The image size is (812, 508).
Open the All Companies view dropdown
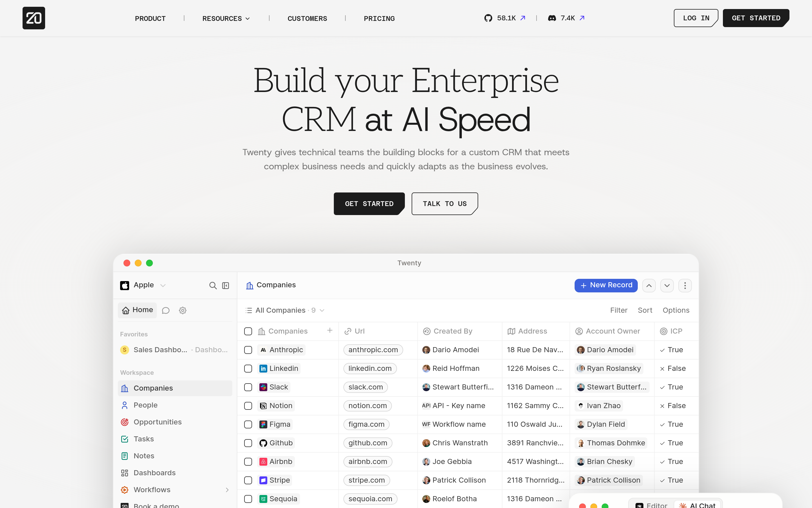(x=285, y=310)
